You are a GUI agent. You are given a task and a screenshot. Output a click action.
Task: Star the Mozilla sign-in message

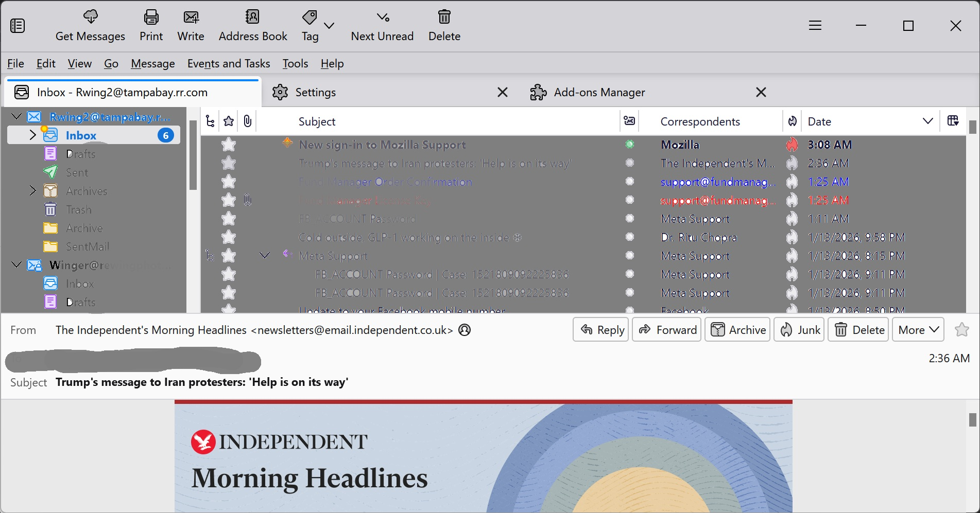(229, 145)
